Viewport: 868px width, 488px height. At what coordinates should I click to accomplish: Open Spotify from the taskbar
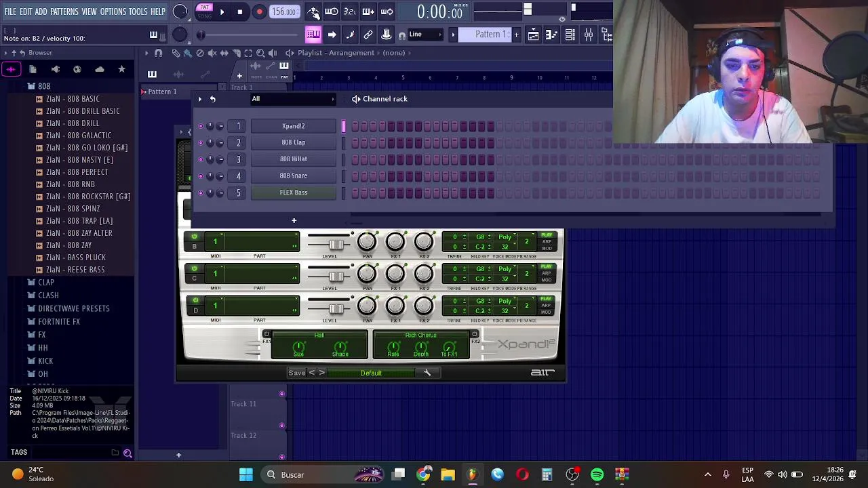597,474
